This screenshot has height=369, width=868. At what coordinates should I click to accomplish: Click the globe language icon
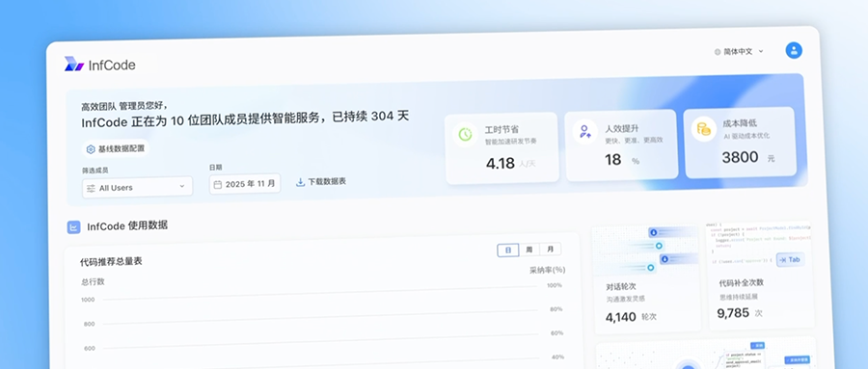click(x=718, y=51)
